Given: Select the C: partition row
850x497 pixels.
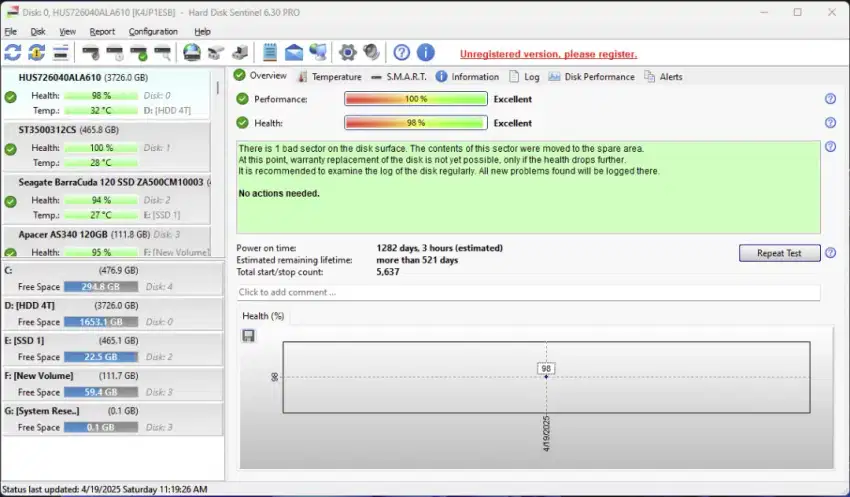Looking at the screenshot, I should click(113, 279).
